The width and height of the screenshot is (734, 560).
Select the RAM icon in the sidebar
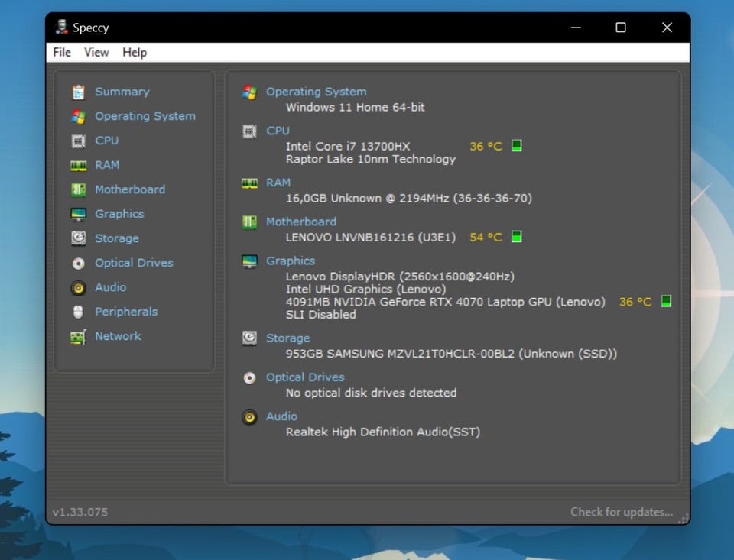(x=78, y=165)
